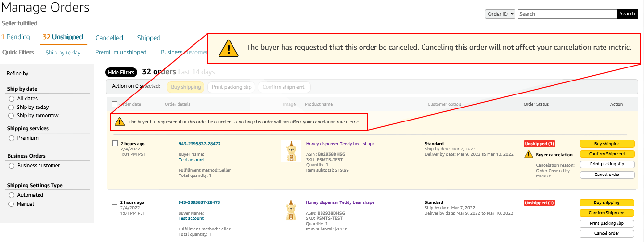Click the Premium unshipped quick filter
644x242 pixels.
tap(121, 52)
